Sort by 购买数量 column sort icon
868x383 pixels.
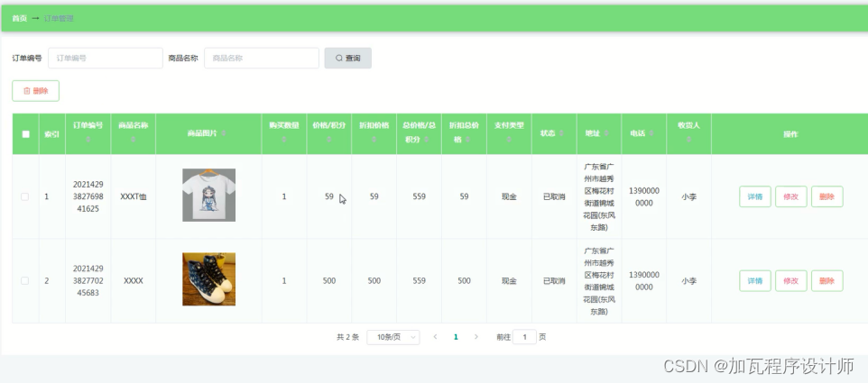[x=284, y=140]
